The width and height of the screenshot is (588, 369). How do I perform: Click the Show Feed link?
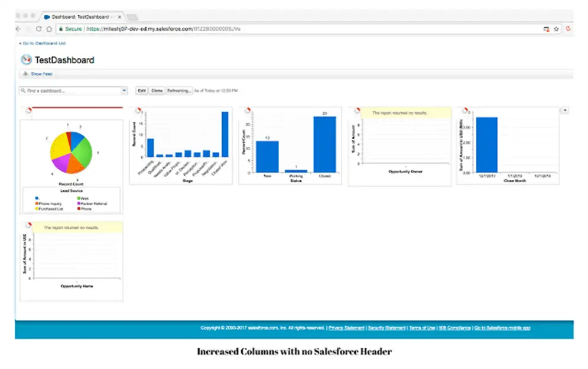pyautogui.click(x=41, y=74)
